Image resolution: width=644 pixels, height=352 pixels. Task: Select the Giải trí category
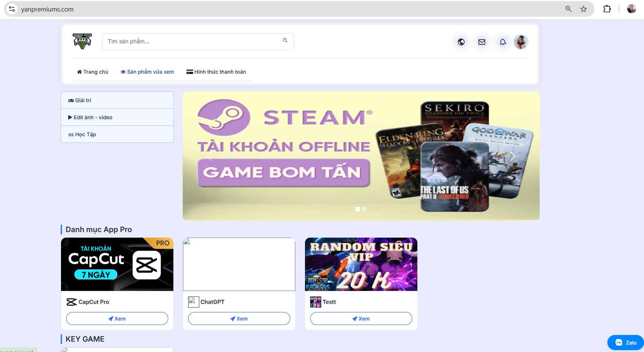(117, 100)
